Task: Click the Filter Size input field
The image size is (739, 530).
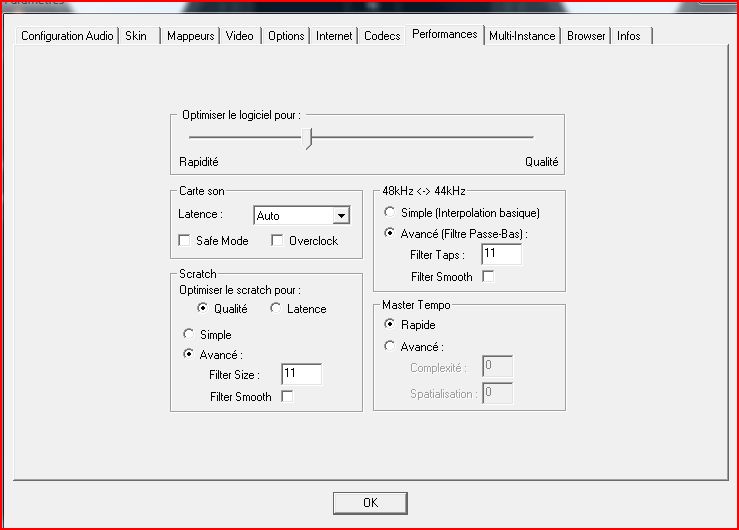Action: click(x=302, y=374)
